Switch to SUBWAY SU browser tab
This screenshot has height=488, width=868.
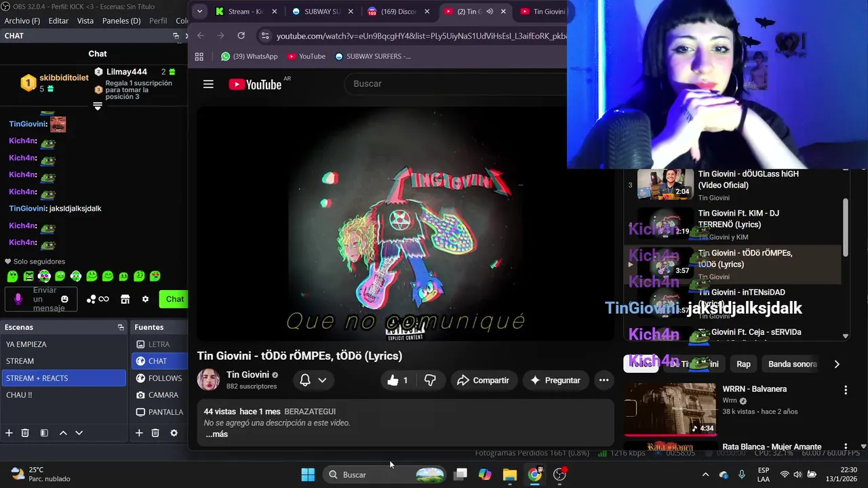323,12
